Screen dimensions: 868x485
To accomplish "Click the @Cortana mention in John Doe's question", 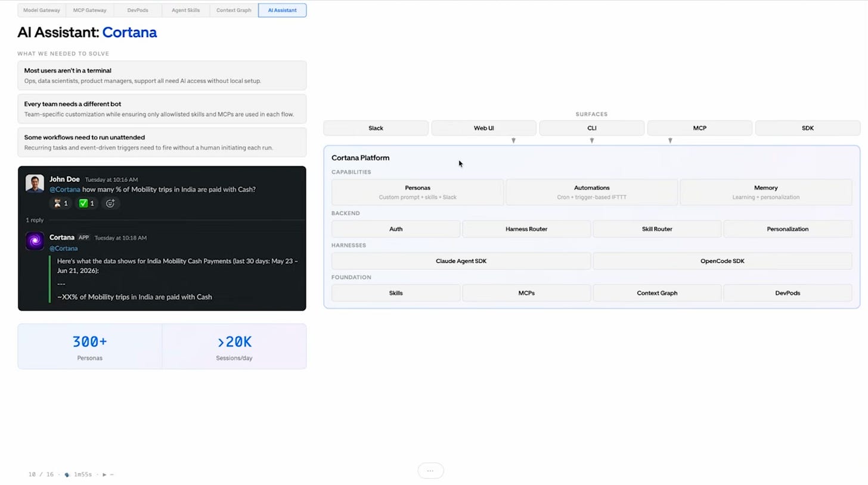I will (x=64, y=189).
